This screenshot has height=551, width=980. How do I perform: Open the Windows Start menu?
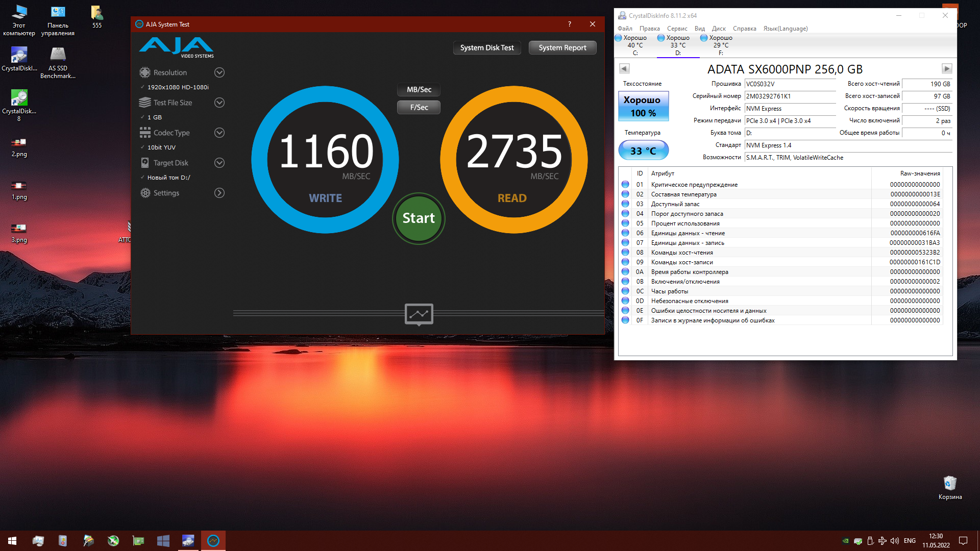[x=12, y=541]
